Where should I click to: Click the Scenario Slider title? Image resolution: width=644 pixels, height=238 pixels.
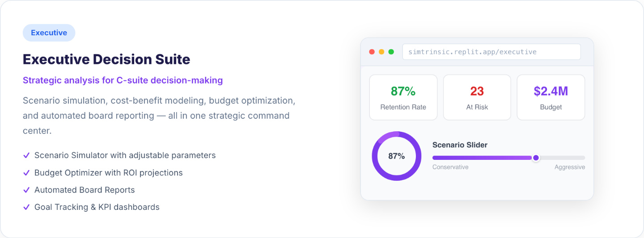pos(460,145)
